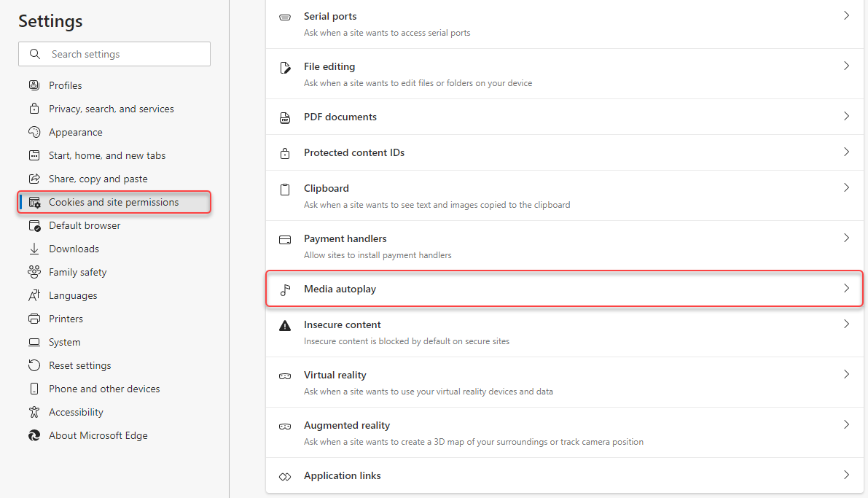
Task: Click the search magnifier icon
Action: [x=34, y=53]
